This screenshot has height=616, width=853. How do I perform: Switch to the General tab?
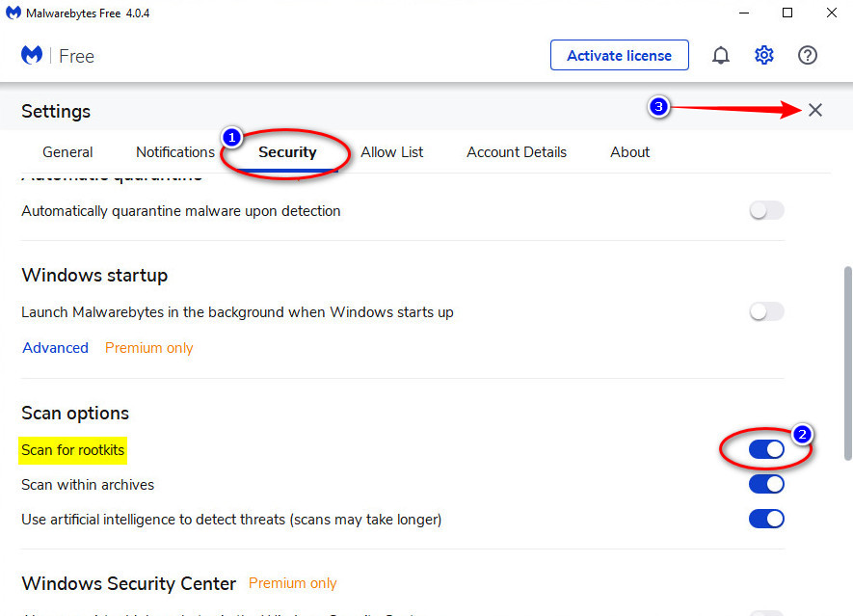[x=67, y=151]
